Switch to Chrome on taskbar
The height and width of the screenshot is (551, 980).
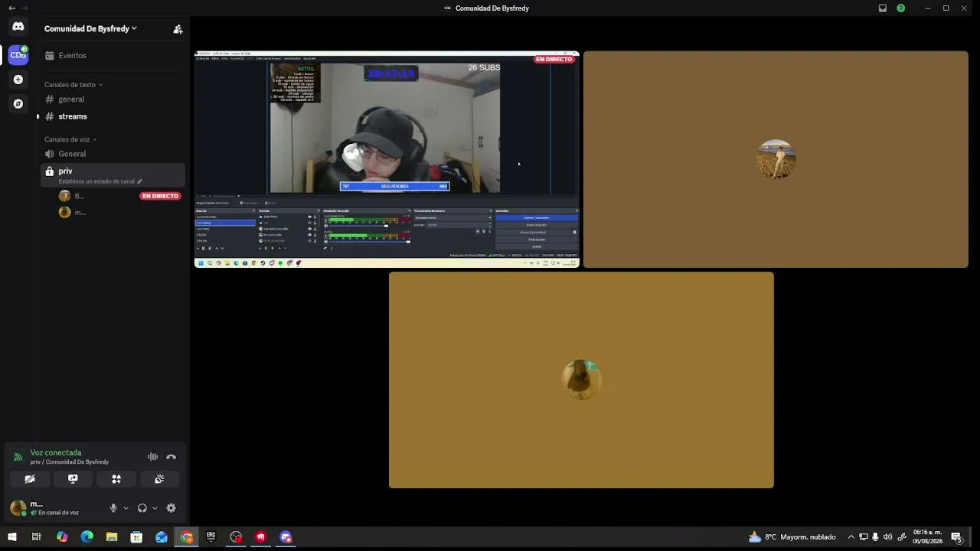pos(186,537)
